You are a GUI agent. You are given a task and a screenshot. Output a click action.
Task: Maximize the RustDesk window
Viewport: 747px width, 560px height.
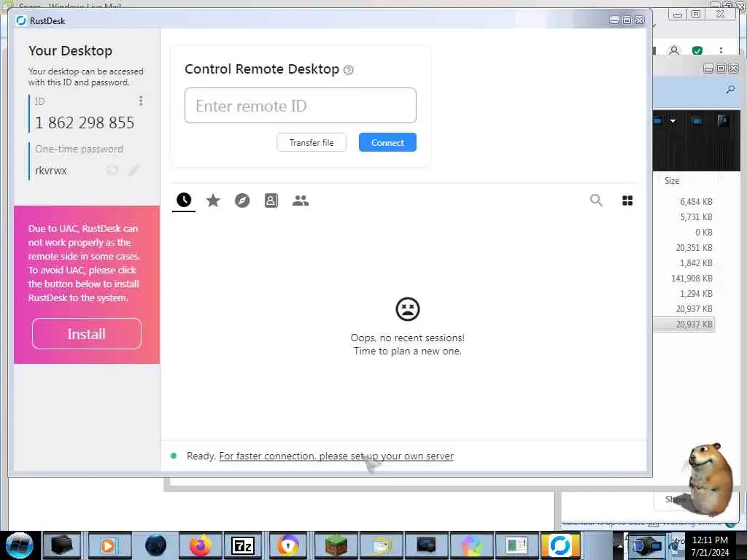[627, 20]
